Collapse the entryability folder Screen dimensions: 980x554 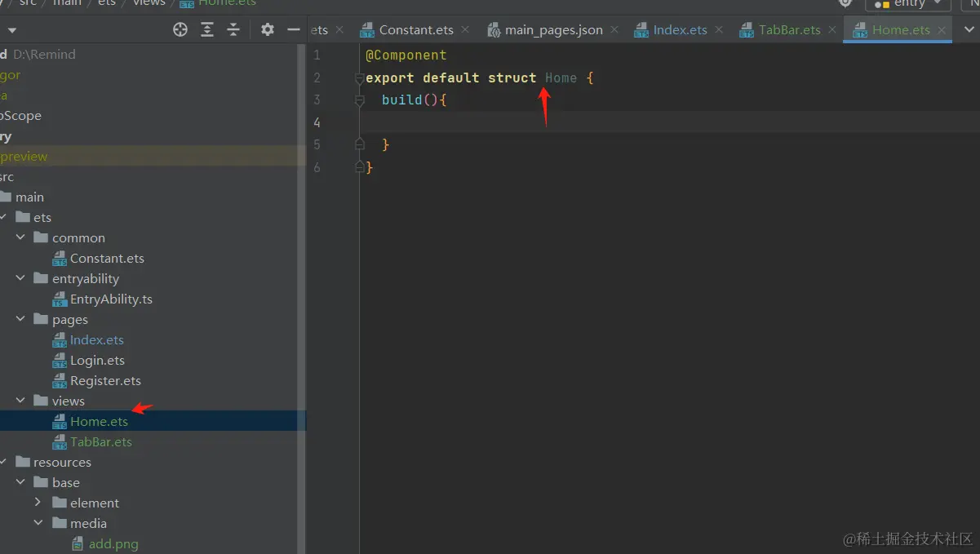pos(20,278)
